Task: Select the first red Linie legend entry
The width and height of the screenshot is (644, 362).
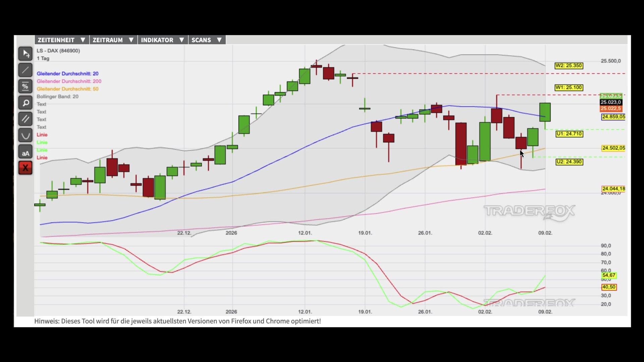Action: pos(42,135)
